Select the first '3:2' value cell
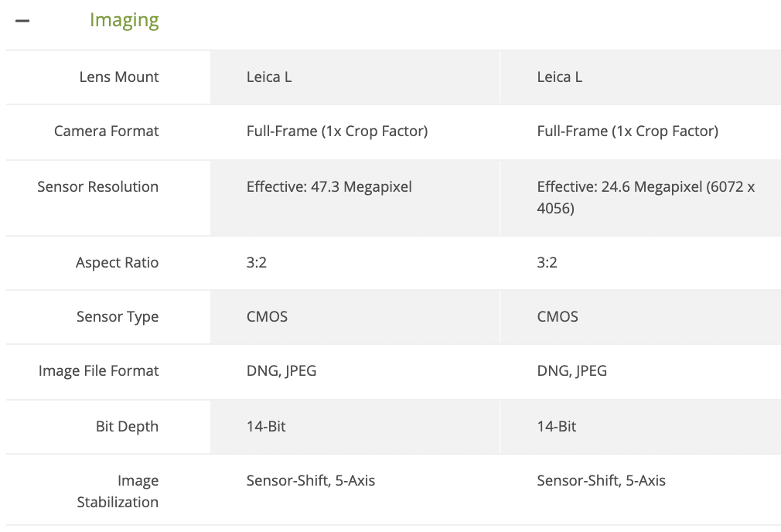This screenshot has height=532, width=781. tap(254, 263)
